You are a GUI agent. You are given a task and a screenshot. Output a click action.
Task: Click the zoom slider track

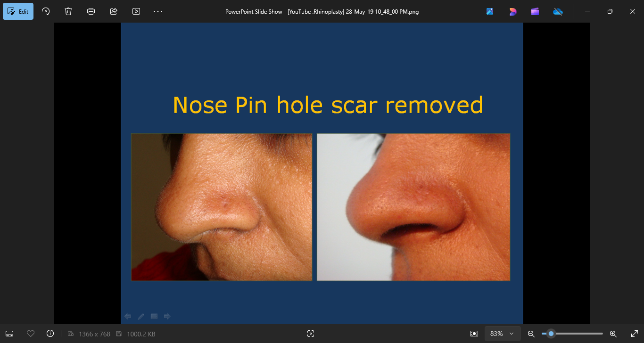(x=580, y=334)
